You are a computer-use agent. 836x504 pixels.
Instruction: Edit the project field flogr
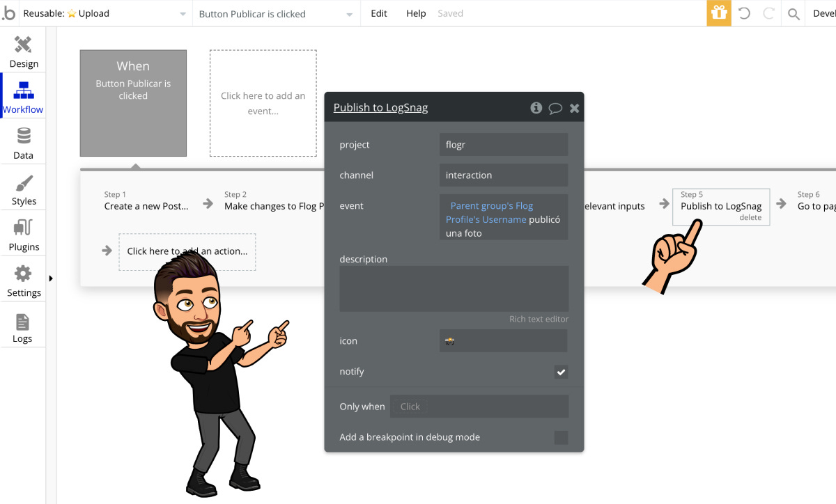[504, 145]
